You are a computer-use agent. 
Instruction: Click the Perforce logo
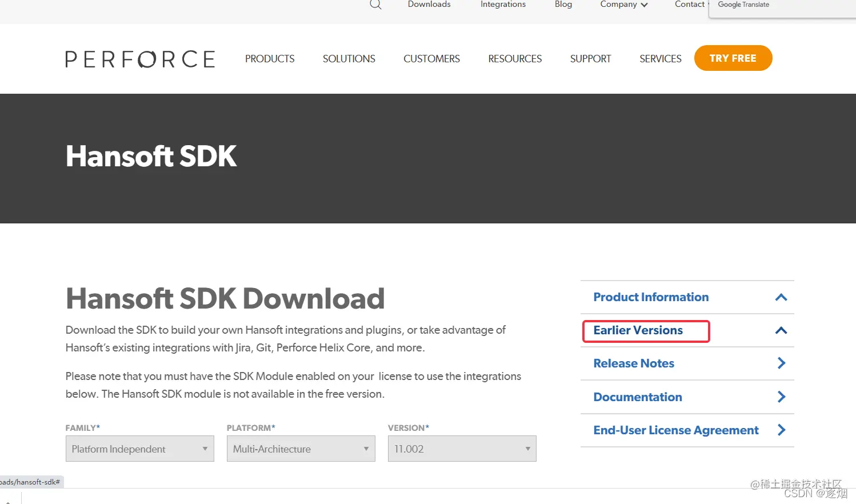coord(141,59)
